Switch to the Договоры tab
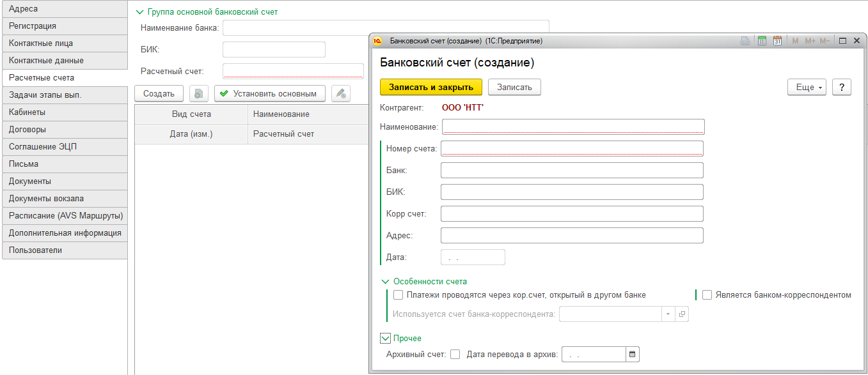 click(x=64, y=130)
